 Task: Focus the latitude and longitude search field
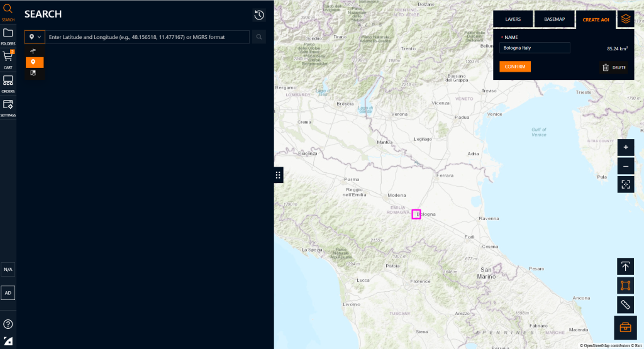pos(147,37)
